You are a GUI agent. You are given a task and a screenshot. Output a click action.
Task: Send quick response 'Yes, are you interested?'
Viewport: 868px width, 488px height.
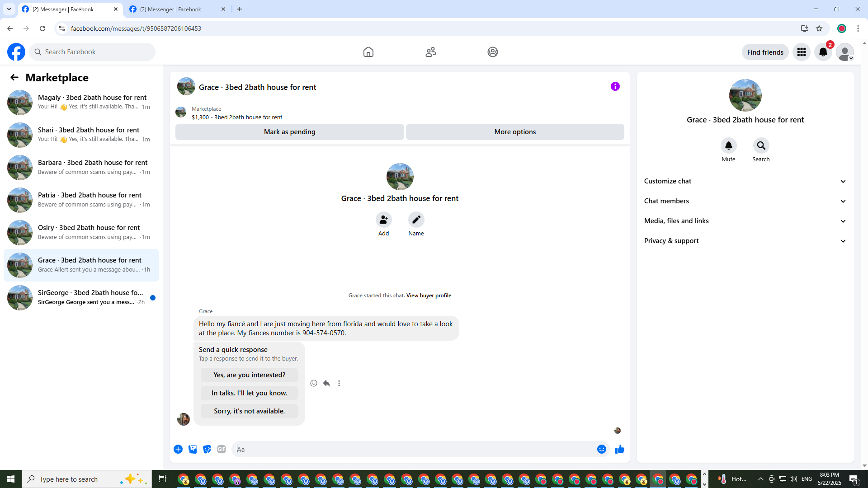coord(250,375)
